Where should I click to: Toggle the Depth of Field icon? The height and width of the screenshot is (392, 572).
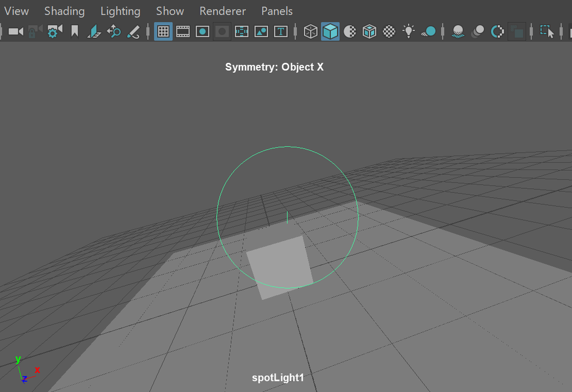click(x=517, y=32)
